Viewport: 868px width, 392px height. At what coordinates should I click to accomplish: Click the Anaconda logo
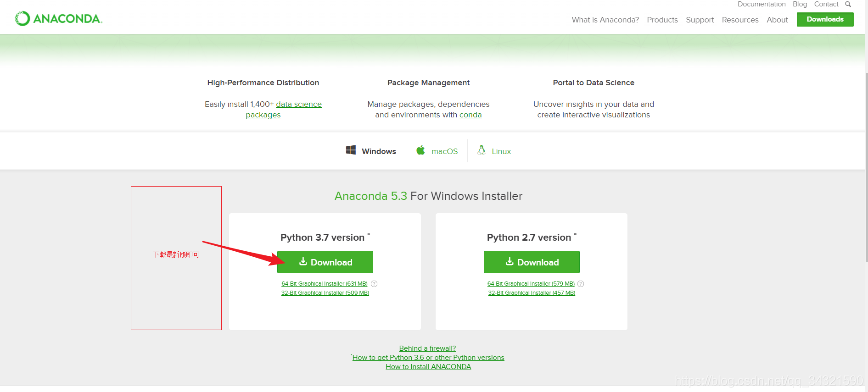coord(59,18)
